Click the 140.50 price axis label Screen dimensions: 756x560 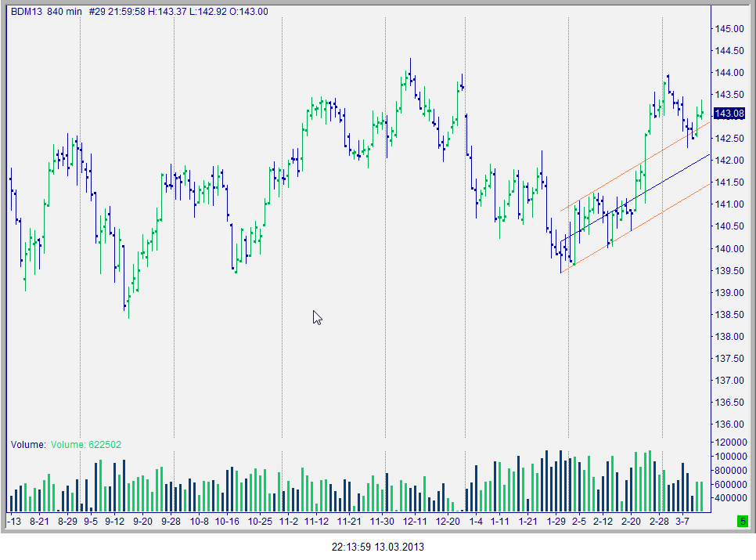(x=729, y=226)
